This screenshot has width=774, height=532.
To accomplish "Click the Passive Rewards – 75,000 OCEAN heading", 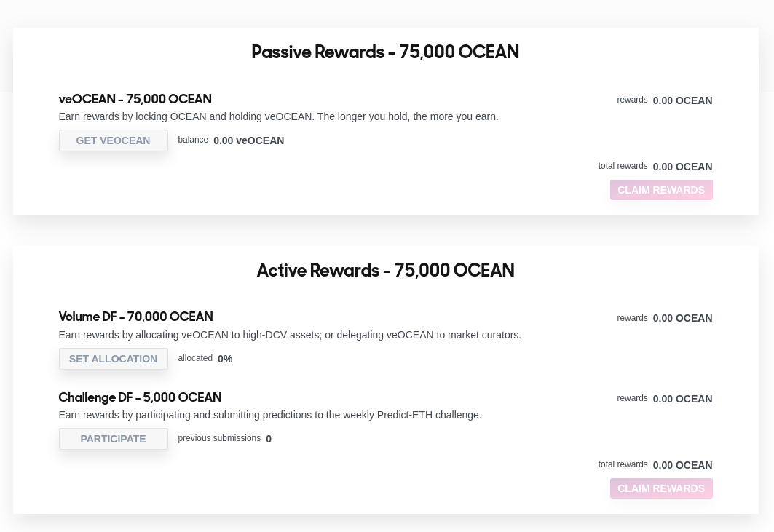I will pyautogui.click(x=385, y=52).
